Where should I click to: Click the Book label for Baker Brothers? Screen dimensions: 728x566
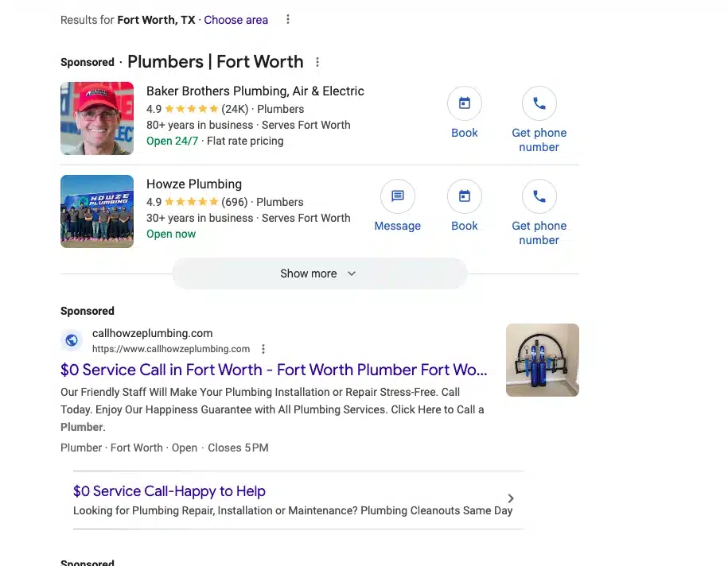pyautogui.click(x=465, y=133)
